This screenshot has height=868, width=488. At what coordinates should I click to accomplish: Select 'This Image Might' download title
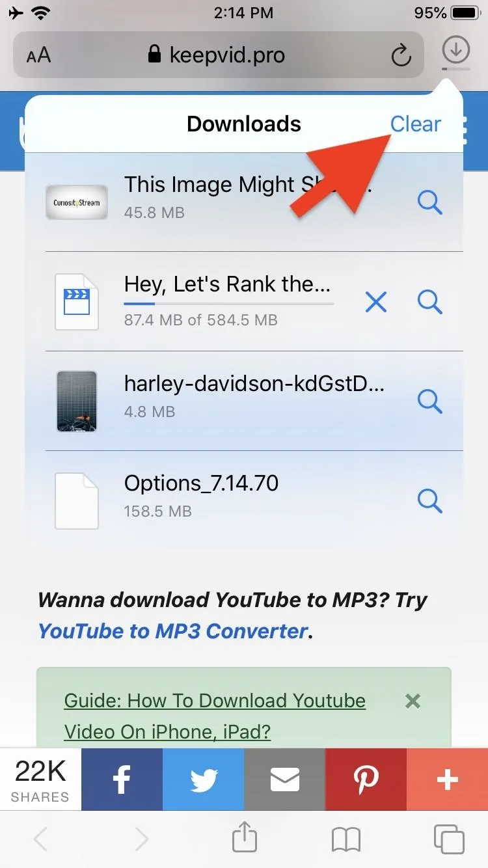[247, 185]
